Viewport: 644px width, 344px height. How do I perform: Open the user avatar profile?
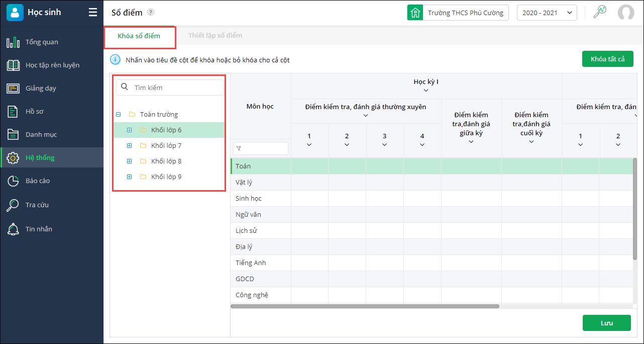click(x=626, y=13)
